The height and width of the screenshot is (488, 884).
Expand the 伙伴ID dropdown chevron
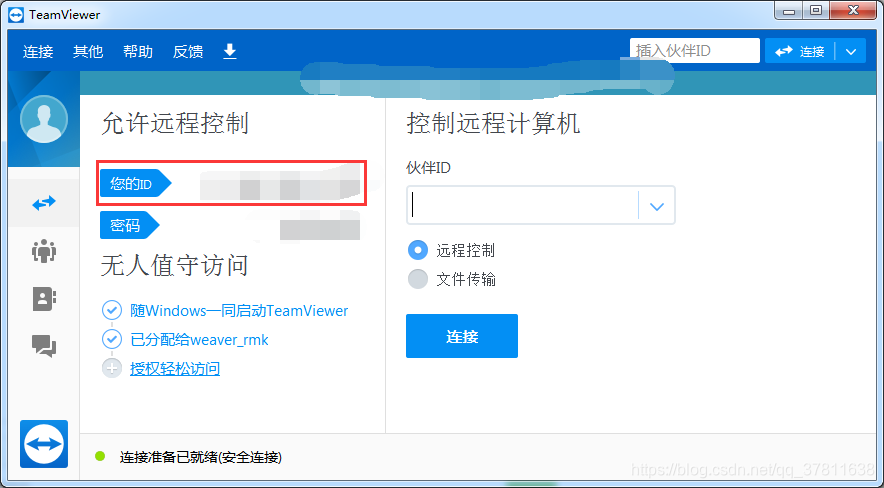[x=657, y=206]
